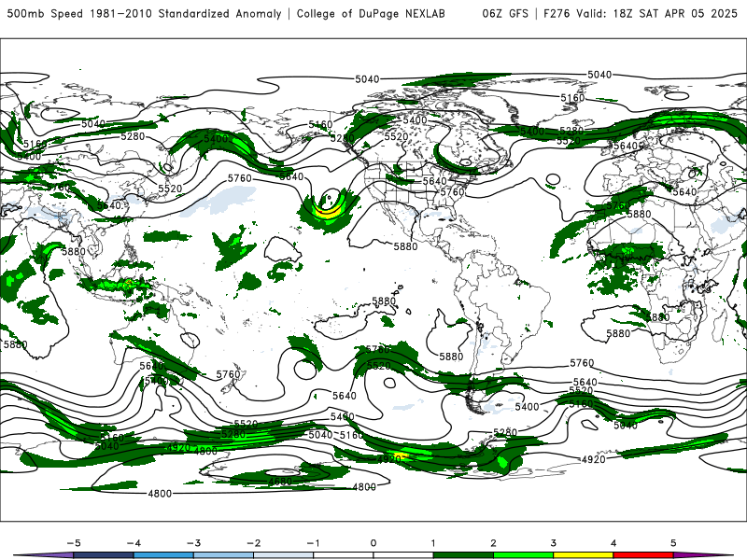Image resolution: width=747 pixels, height=560 pixels.
Task: Click the '4680' contour label
Action: (280, 482)
